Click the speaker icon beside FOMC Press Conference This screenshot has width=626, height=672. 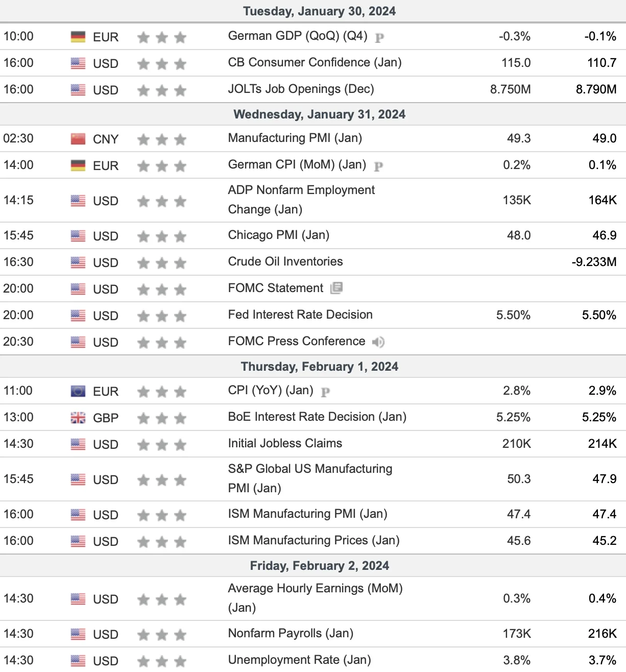378,342
